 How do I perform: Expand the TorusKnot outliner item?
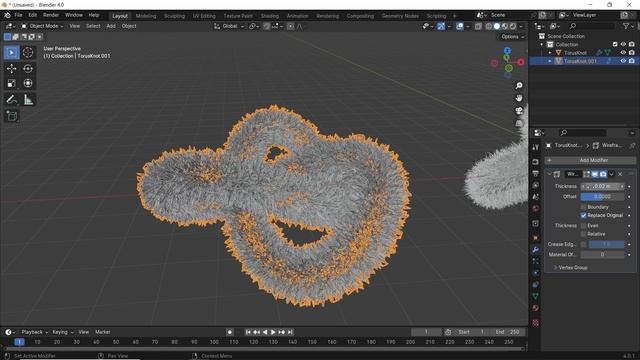[x=550, y=53]
